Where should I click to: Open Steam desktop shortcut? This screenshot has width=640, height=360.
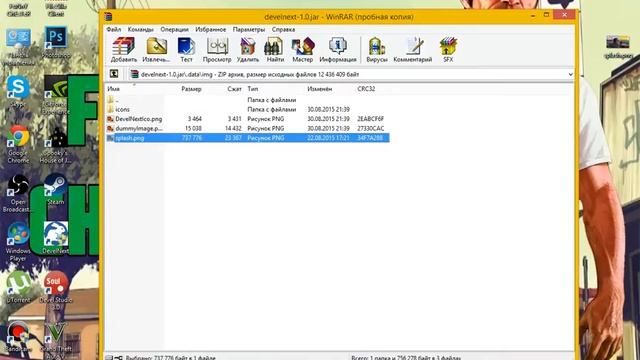[x=56, y=189]
